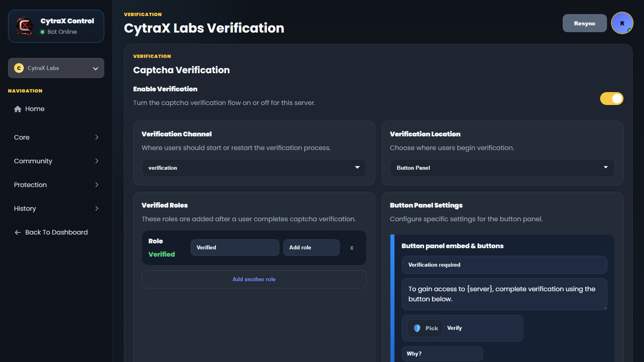Screen dimensions: 644x362
Task: Click the Verification Location heading
Action: pyautogui.click(x=425, y=134)
